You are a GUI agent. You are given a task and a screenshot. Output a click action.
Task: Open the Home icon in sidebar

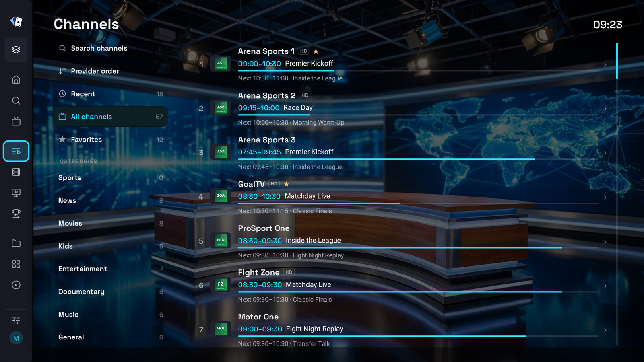point(16,80)
